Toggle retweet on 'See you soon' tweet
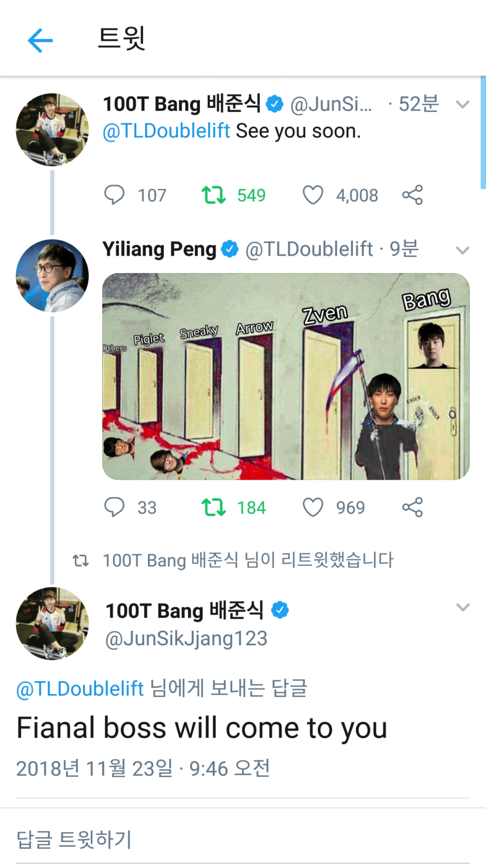The image size is (486, 868). point(214,195)
